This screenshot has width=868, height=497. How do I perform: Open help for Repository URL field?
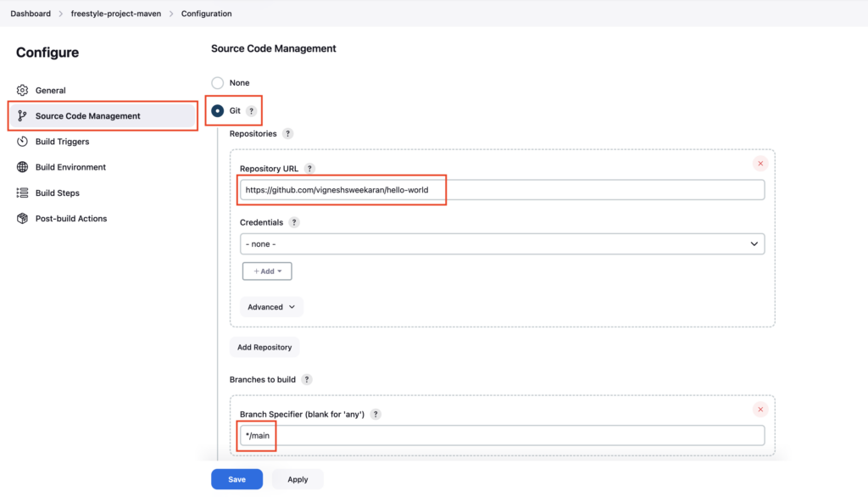(309, 169)
